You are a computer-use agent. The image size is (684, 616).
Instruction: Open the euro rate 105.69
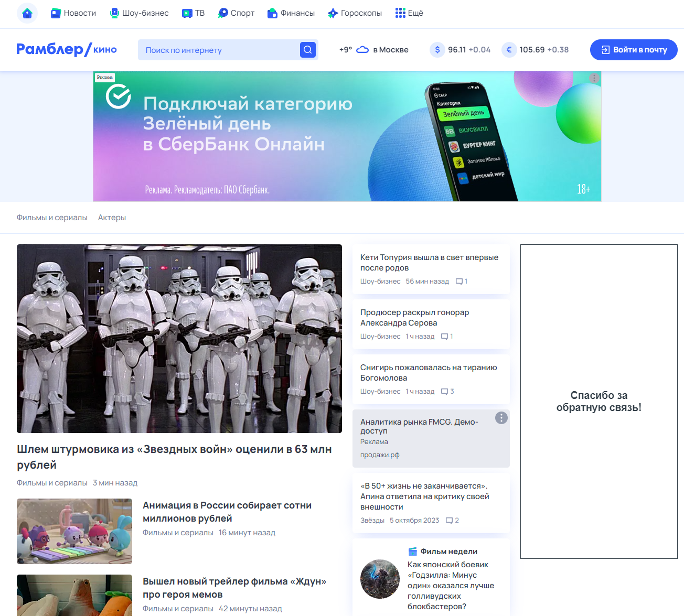click(x=532, y=50)
